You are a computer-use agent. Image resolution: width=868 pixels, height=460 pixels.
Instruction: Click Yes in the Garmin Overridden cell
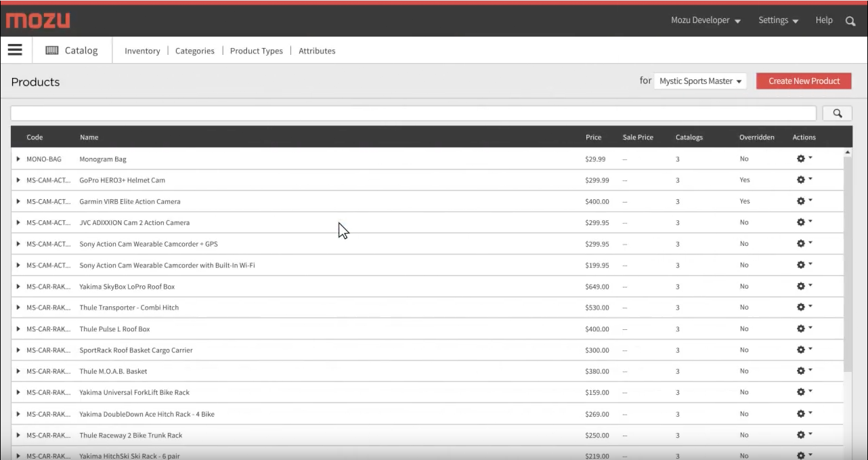tap(745, 201)
